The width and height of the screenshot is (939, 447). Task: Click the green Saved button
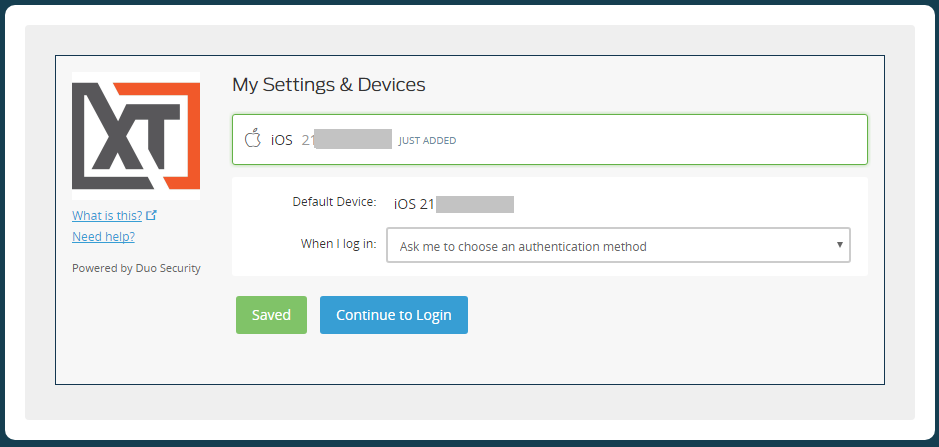(271, 315)
